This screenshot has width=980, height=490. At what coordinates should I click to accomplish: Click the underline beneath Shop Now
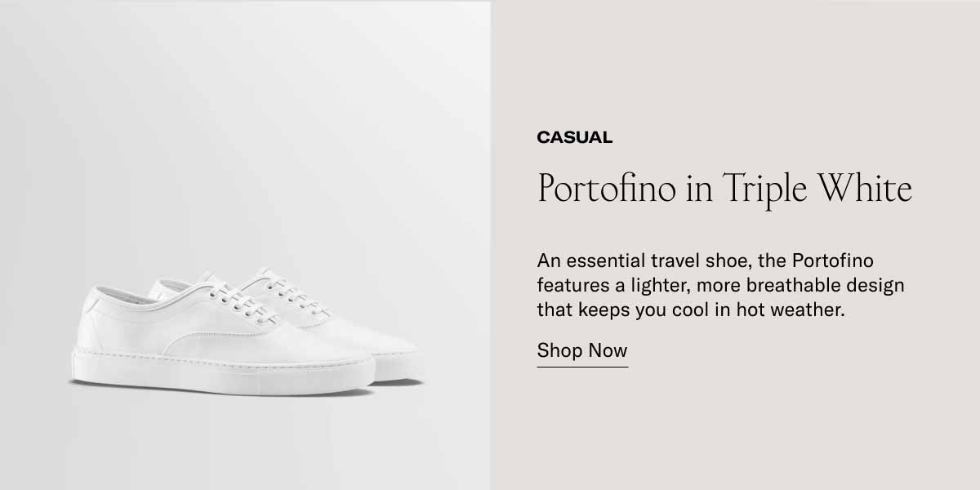tap(582, 367)
